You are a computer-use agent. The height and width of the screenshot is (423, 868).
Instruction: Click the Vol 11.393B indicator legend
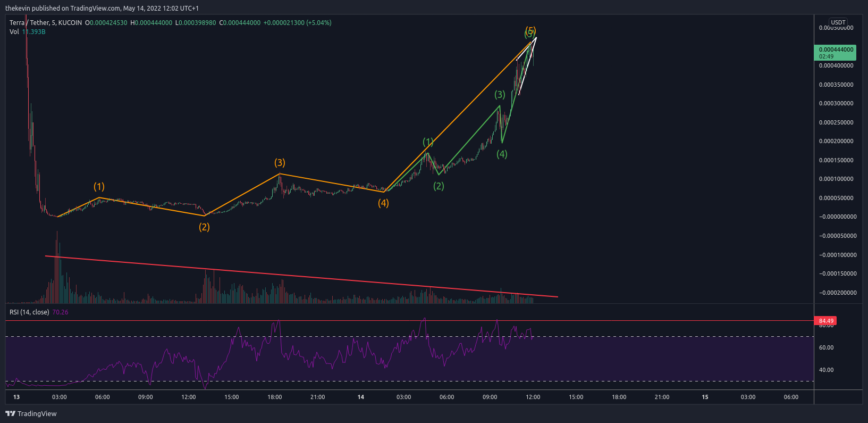(x=28, y=32)
